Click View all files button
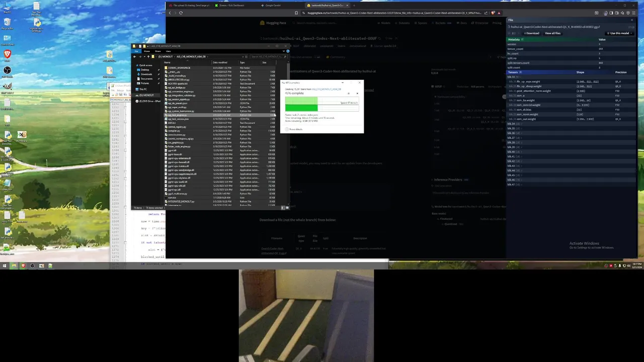644x362 pixels. (x=553, y=33)
